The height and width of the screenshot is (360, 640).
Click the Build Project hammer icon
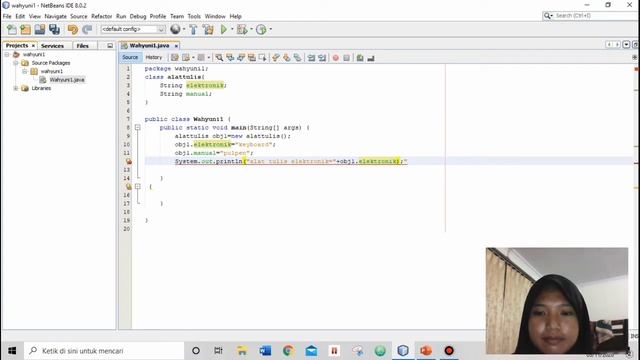[x=193, y=29]
